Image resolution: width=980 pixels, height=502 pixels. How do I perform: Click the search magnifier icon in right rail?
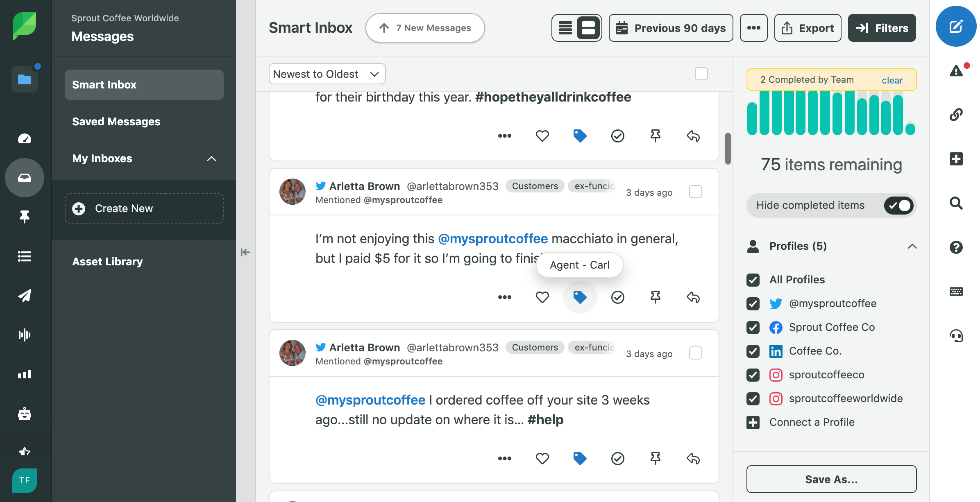click(956, 203)
